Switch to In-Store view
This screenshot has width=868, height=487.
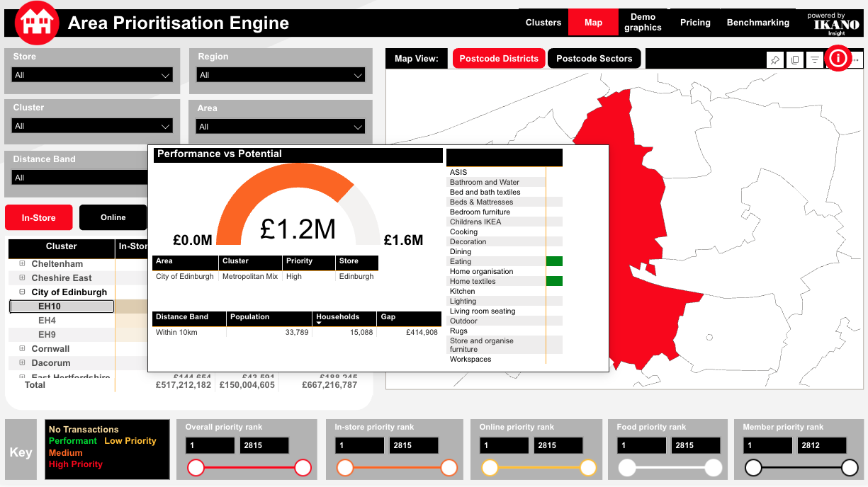(39, 217)
